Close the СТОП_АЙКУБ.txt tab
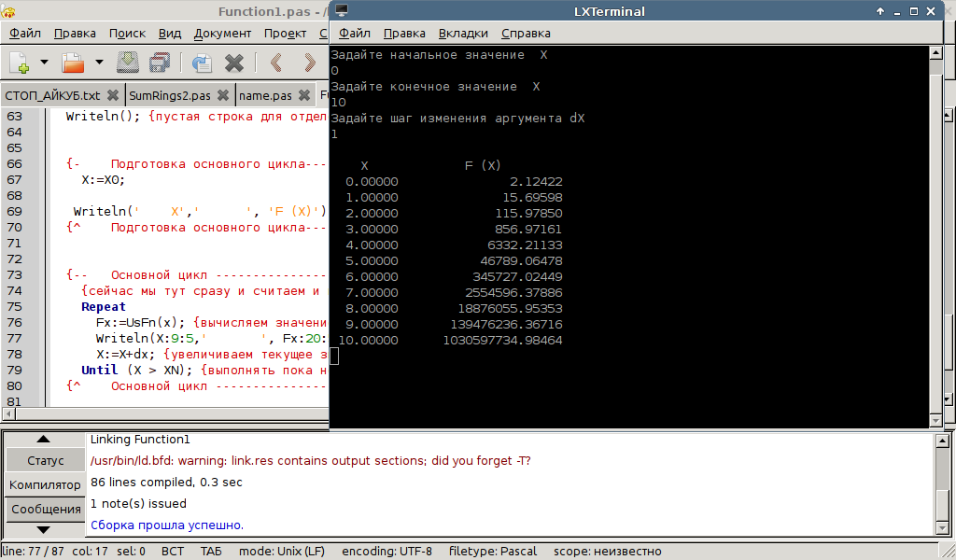Screen dimensions: 956x560 [x=113, y=95]
